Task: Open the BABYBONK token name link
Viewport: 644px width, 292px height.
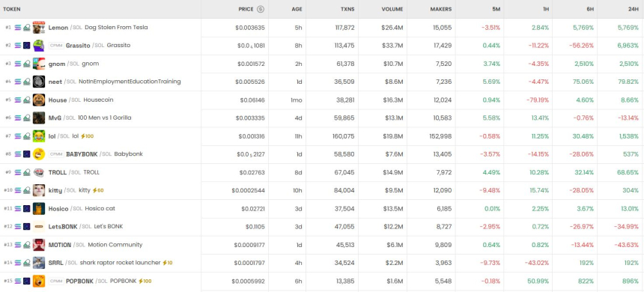Action: coord(82,154)
